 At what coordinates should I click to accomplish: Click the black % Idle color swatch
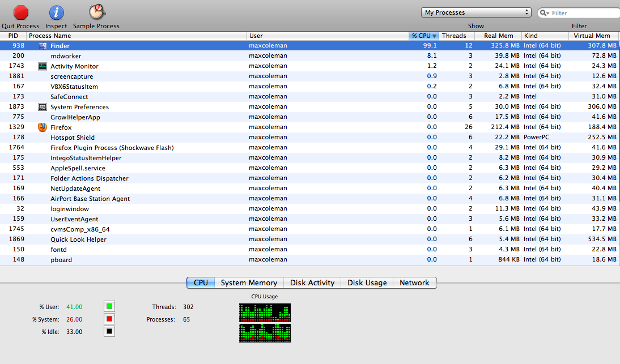point(109,331)
